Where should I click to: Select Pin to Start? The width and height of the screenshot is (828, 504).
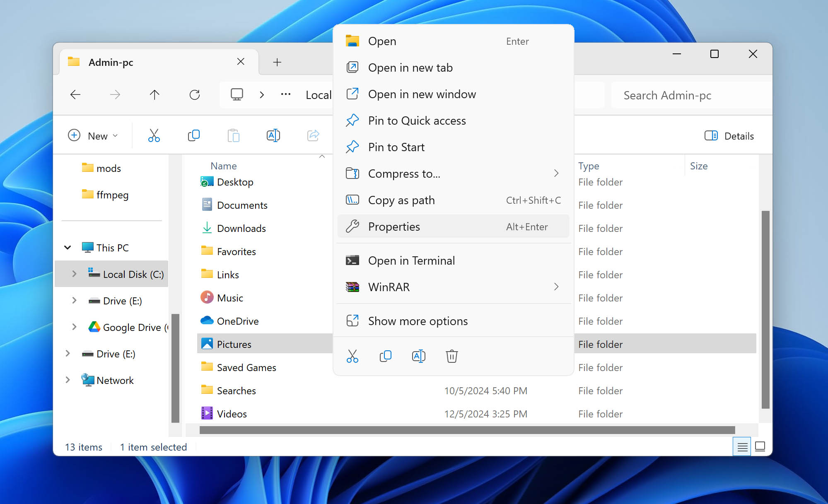(453, 147)
